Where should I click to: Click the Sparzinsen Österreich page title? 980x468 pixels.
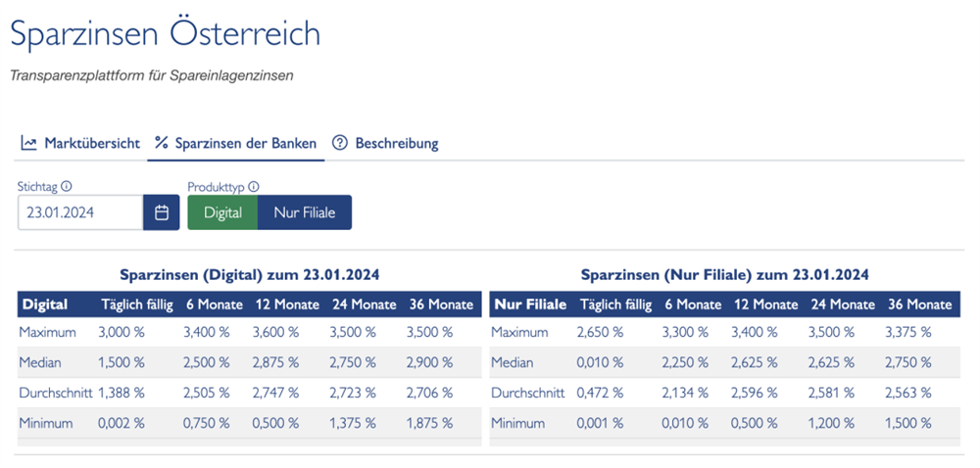(166, 33)
